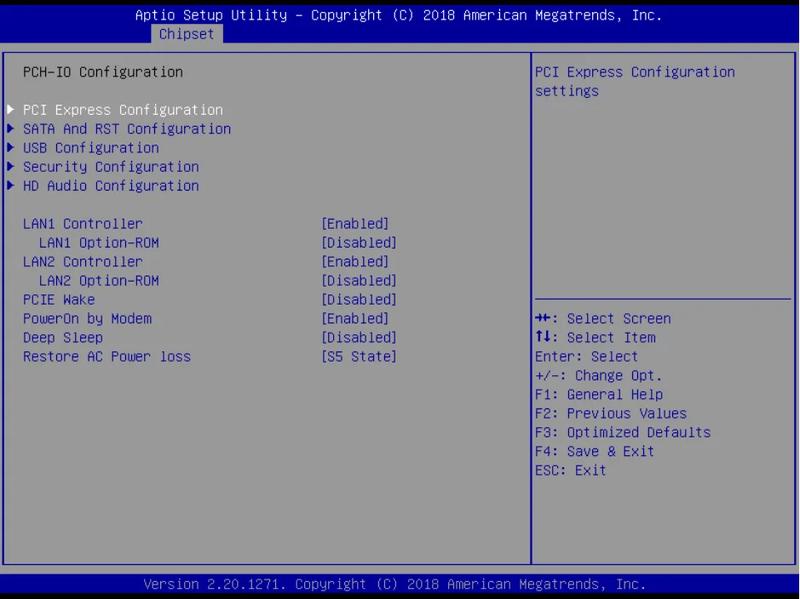Viewport: 800px width, 599px height.
Task: Expand SATA And RST Configuration
Action: click(x=126, y=129)
